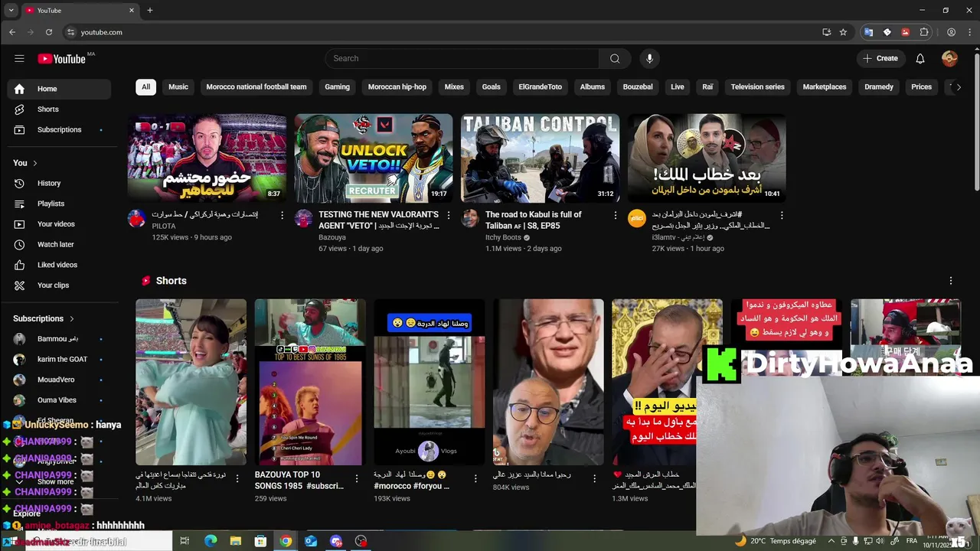The image size is (980, 551).
Task: Open the Shorts section three-dot menu
Action: tap(951, 281)
